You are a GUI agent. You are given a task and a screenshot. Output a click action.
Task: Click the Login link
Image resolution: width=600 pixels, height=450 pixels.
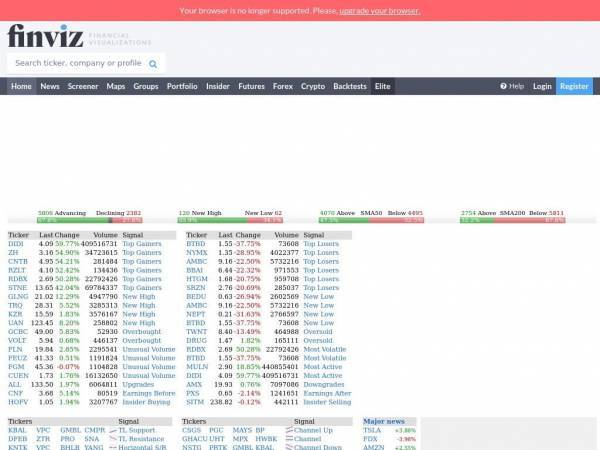[x=542, y=86]
